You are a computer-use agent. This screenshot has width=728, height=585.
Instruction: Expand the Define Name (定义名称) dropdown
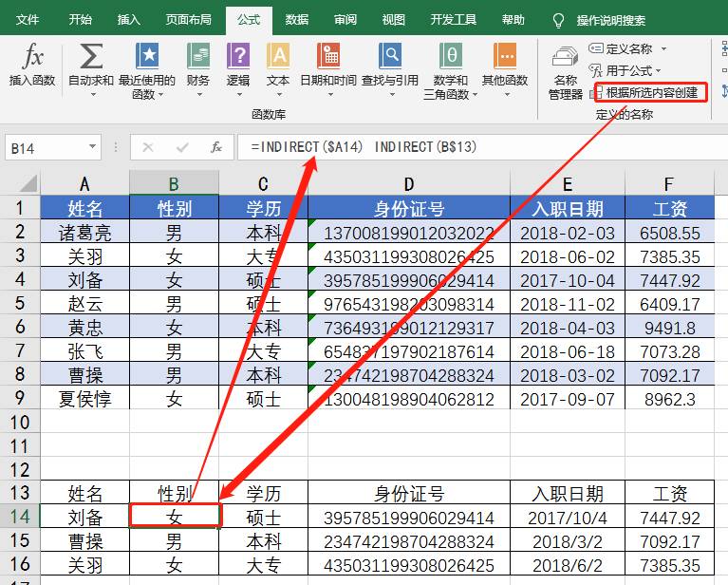[663, 48]
